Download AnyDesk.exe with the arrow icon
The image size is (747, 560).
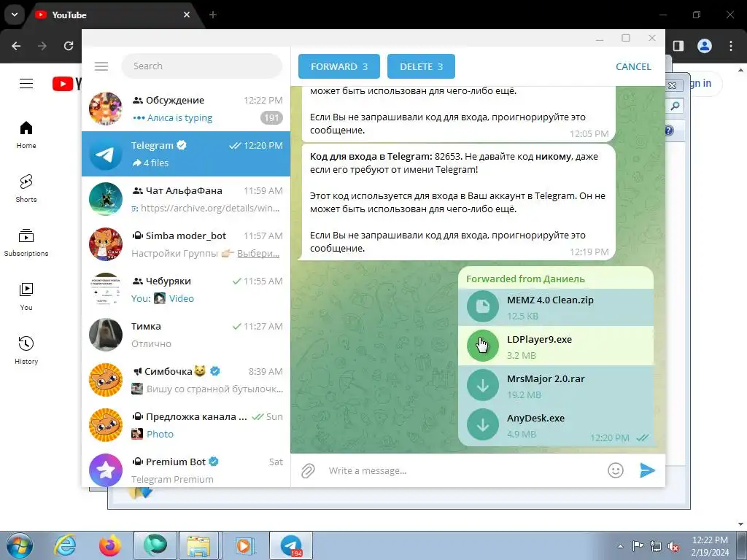pyautogui.click(x=483, y=425)
